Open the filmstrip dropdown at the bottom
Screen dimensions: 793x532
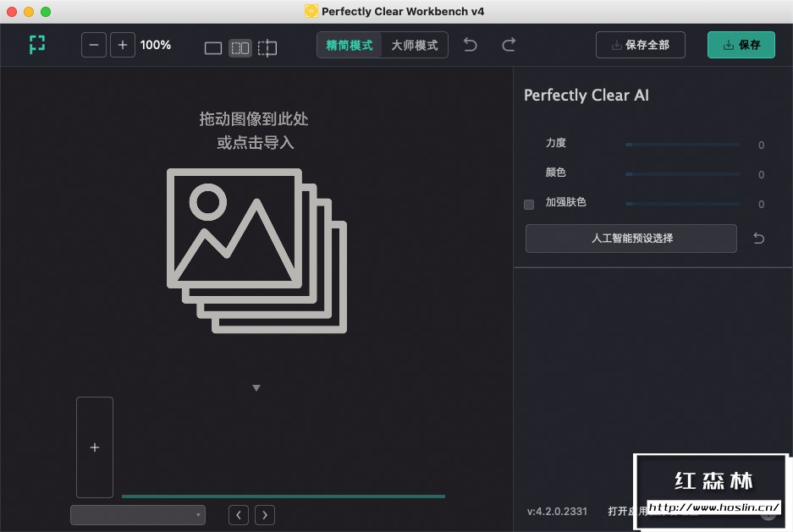tap(138, 515)
